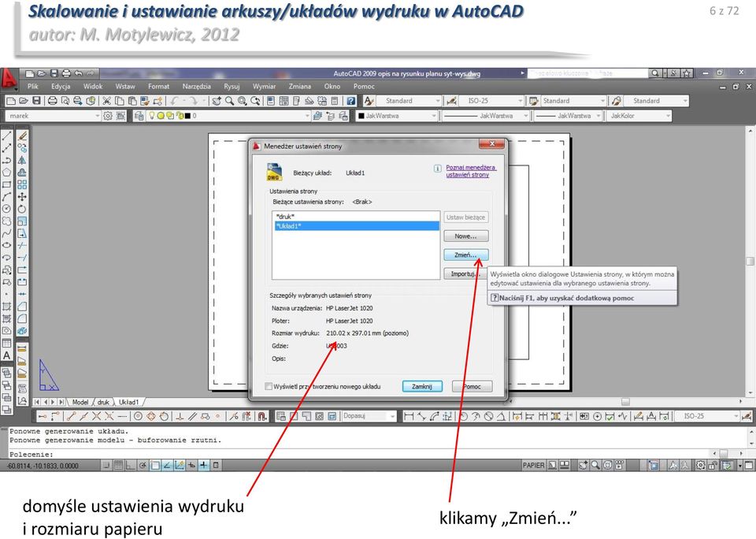Open the multileader style Standard dropdown

[685, 101]
